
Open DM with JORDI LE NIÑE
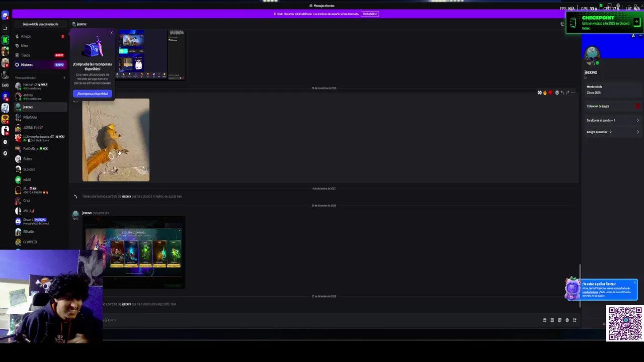click(x=40, y=128)
